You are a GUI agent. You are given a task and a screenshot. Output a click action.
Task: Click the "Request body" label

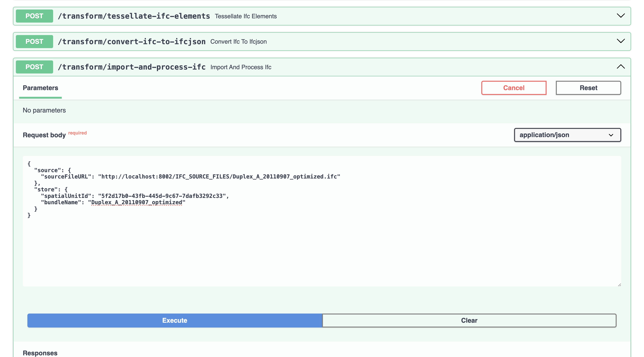tap(44, 135)
